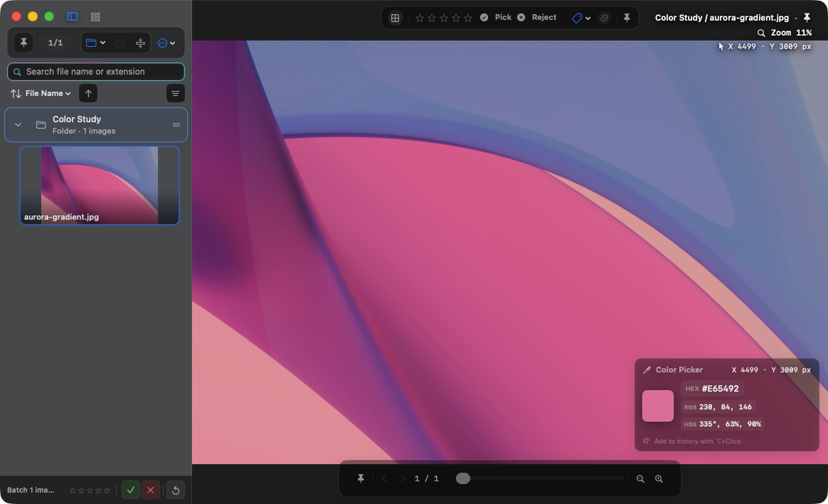Image resolution: width=828 pixels, height=504 pixels.
Task: Rate image five stars in top toolbar
Action: [x=468, y=18]
